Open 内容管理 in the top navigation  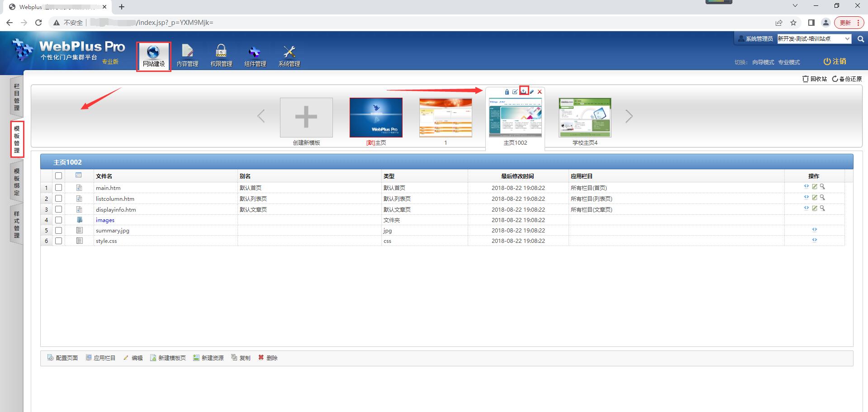(x=187, y=56)
